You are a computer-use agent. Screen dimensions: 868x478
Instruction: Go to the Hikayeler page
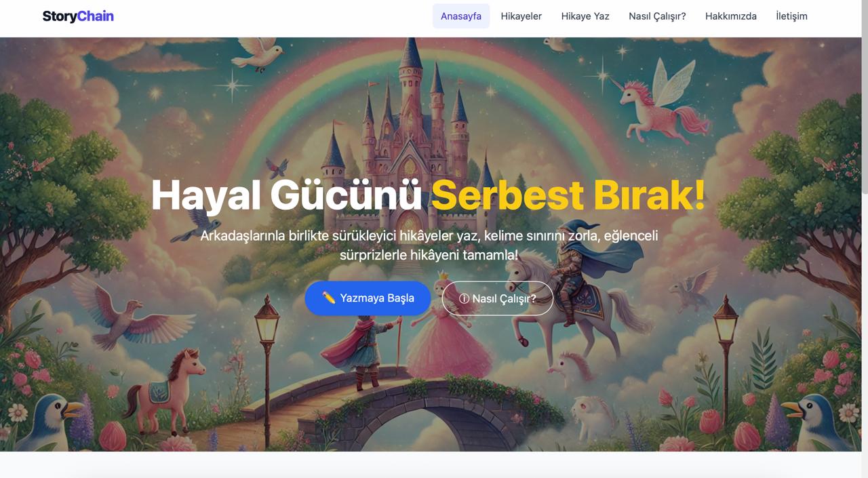coord(521,16)
